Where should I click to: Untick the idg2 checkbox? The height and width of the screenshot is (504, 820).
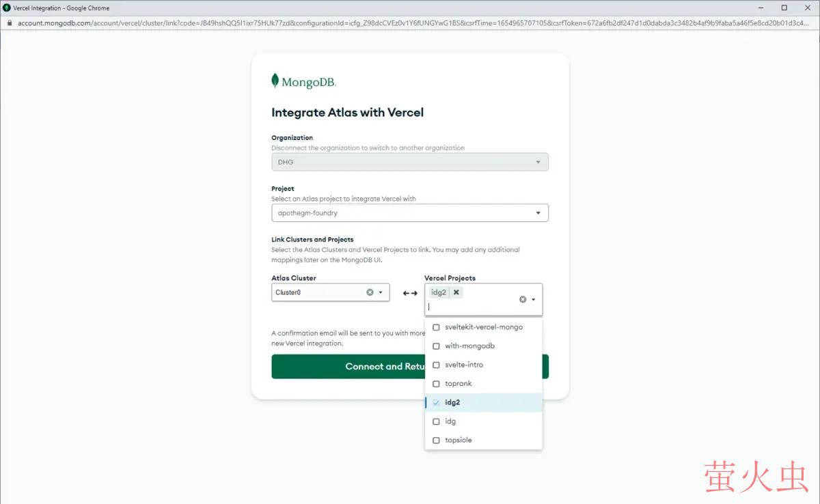[436, 402]
